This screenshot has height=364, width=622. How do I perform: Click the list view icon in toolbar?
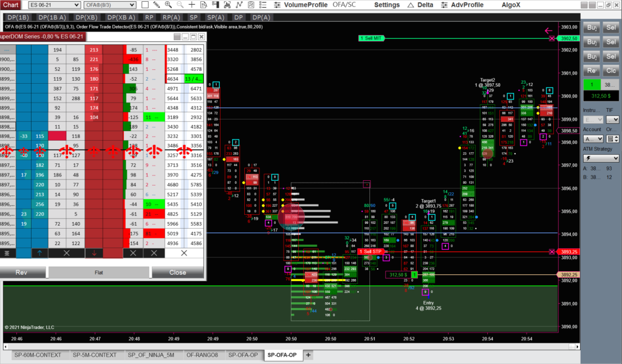tap(262, 5)
